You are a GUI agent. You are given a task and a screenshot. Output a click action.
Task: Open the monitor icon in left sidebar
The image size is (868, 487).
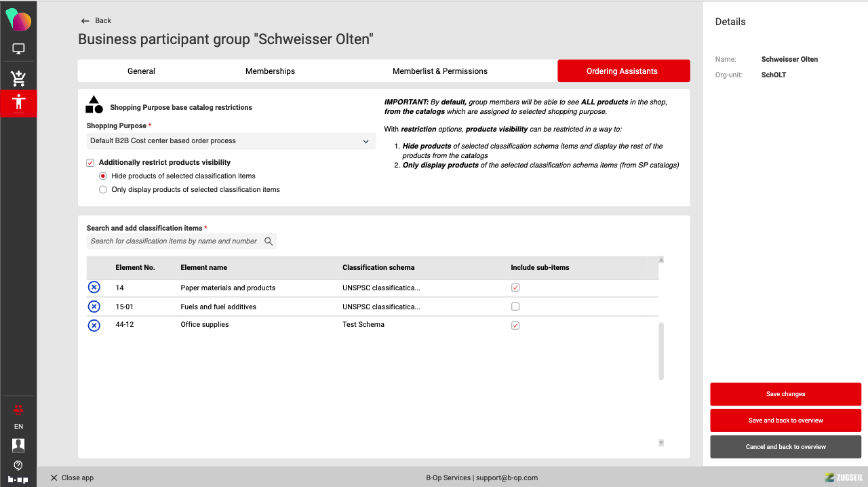point(18,49)
